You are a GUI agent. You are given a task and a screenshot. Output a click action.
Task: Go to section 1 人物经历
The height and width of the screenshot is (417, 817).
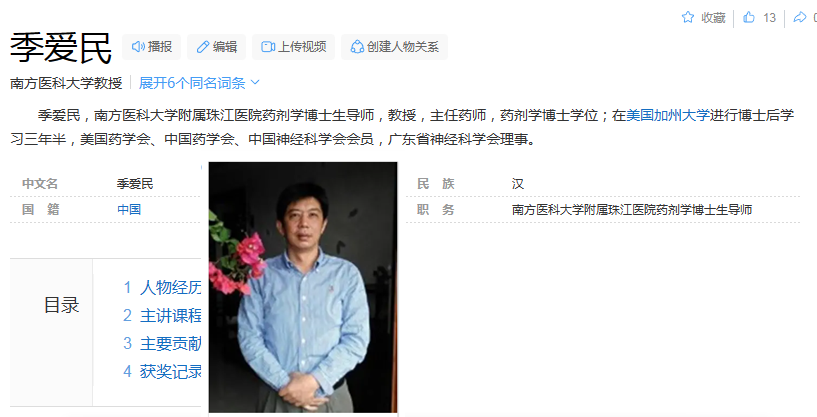click(162, 287)
